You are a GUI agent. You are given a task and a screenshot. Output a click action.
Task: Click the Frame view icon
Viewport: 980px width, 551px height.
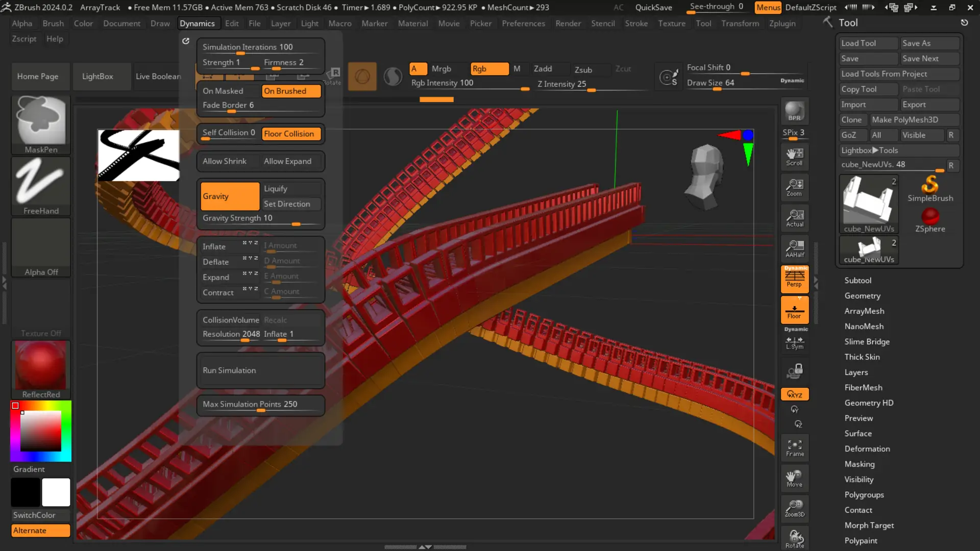coord(794,447)
